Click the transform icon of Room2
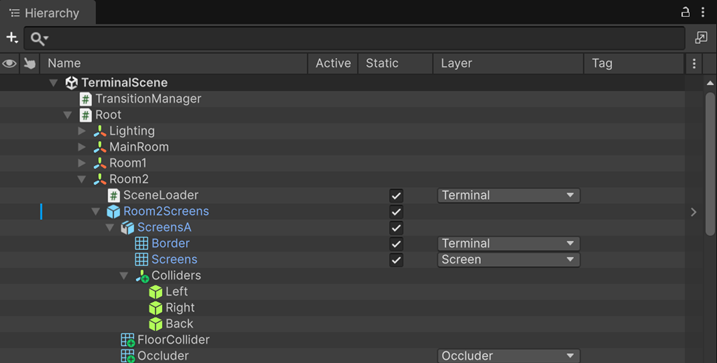Image resolution: width=717 pixels, height=363 pixels. tap(100, 179)
